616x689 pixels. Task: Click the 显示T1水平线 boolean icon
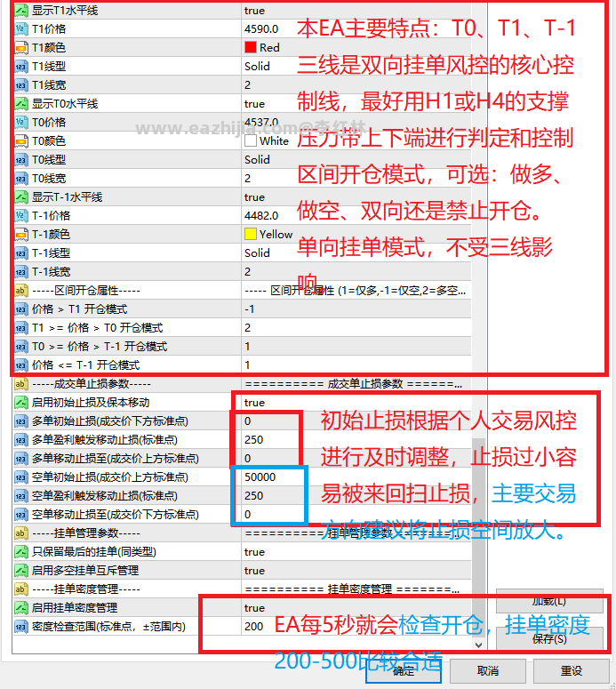click(x=21, y=10)
